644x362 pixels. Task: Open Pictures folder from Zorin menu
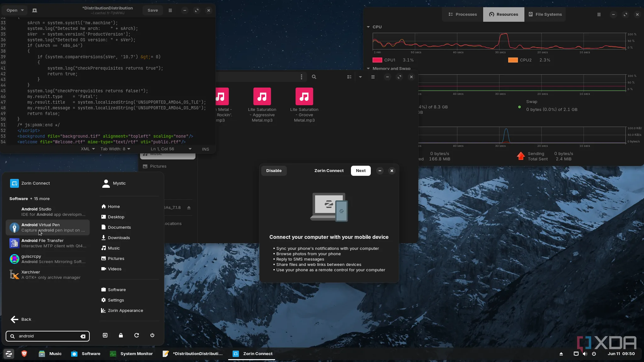tap(113, 259)
